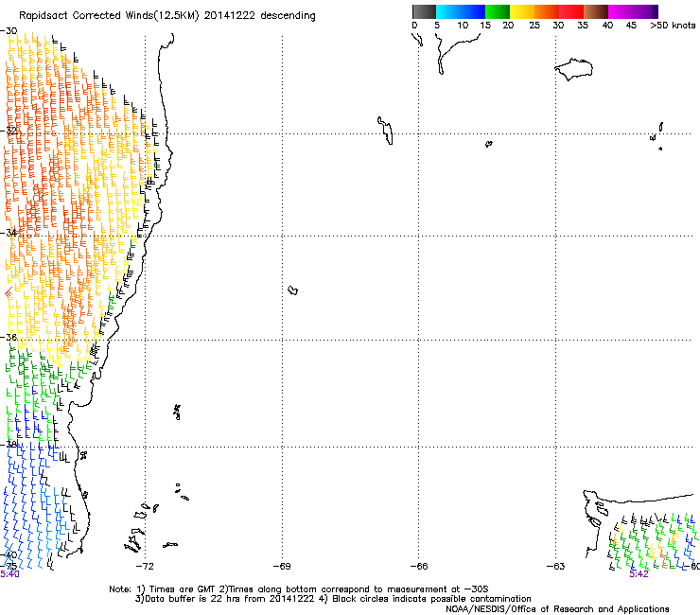
Task: Click the 'NOAA/NESDIS/Office of Research and Applications' credit
Action: tap(557, 609)
